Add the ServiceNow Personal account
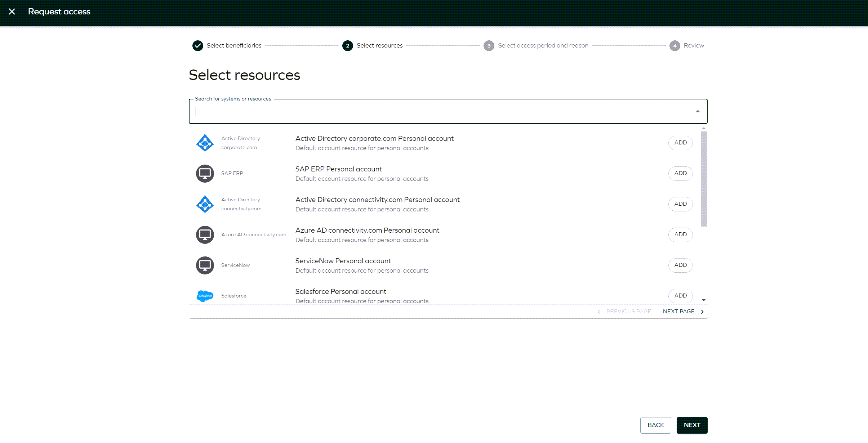 click(680, 265)
